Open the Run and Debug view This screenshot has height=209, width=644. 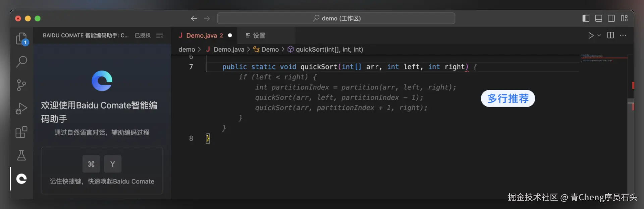click(x=21, y=109)
